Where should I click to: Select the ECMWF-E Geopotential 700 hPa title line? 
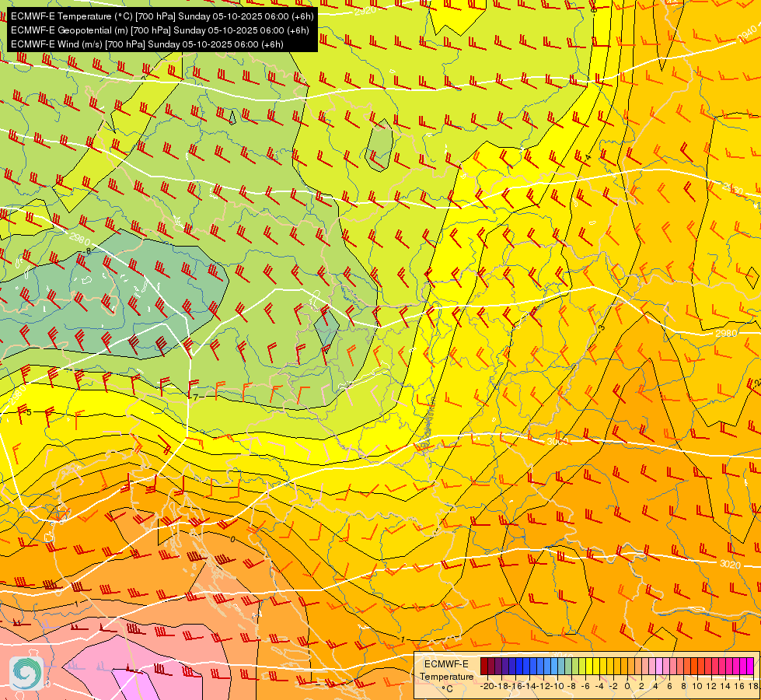coord(159,30)
